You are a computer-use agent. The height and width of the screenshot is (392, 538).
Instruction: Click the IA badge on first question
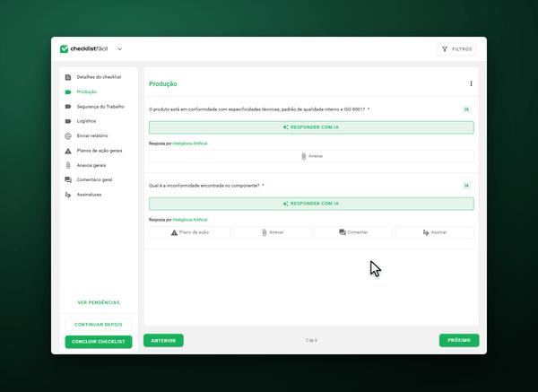click(x=466, y=109)
